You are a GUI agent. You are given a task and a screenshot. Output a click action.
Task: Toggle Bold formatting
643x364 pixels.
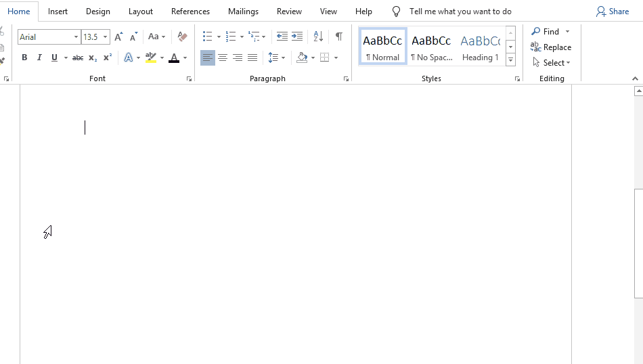pyautogui.click(x=24, y=58)
